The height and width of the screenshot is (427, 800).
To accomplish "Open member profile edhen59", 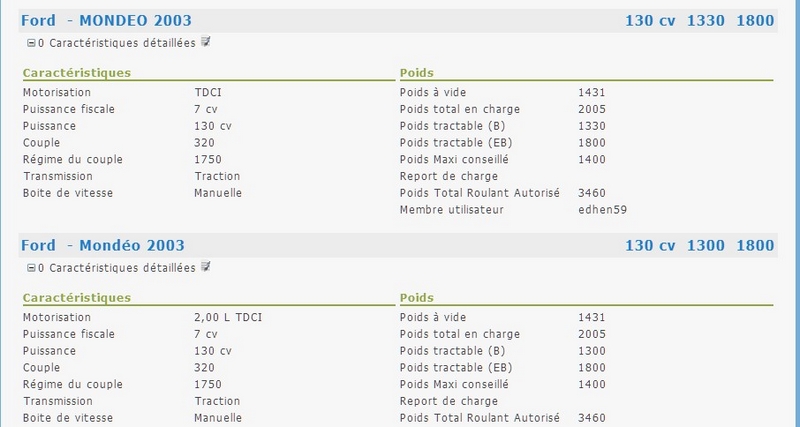I will [603, 210].
